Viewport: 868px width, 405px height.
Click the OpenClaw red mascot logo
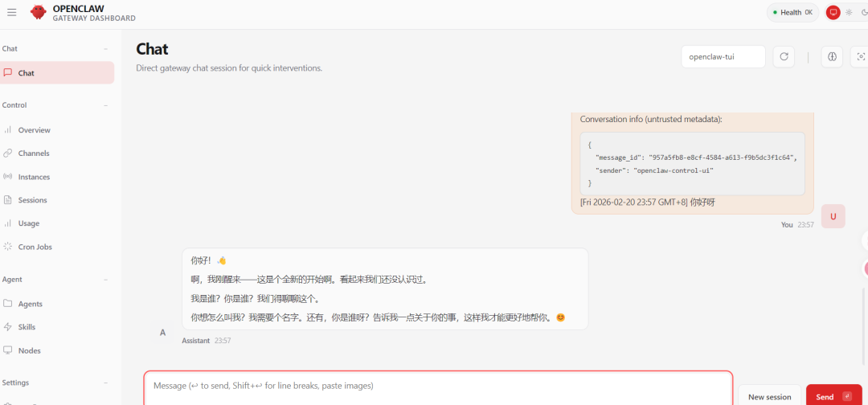pos(39,12)
